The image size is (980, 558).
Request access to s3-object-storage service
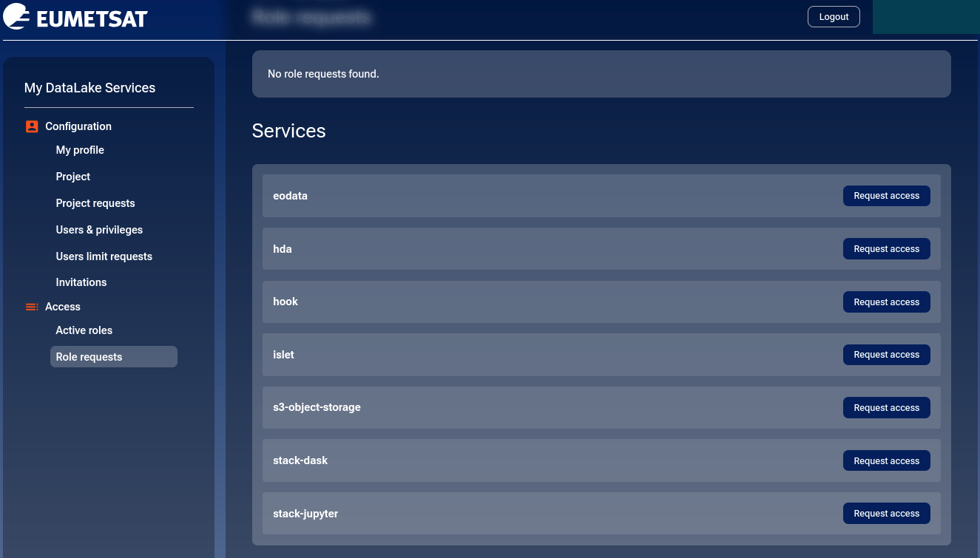pyautogui.click(x=886, y=408)
